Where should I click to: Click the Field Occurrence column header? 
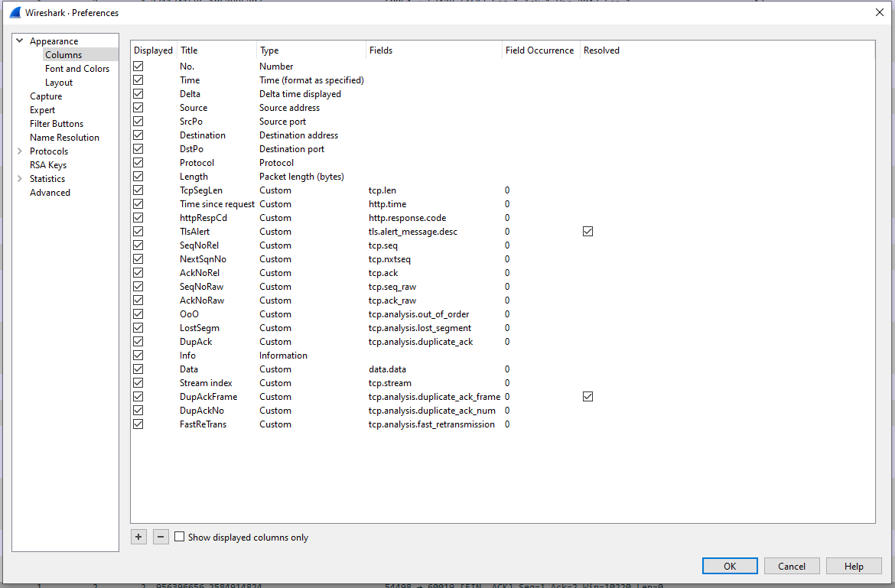click(x=539, y=50)
